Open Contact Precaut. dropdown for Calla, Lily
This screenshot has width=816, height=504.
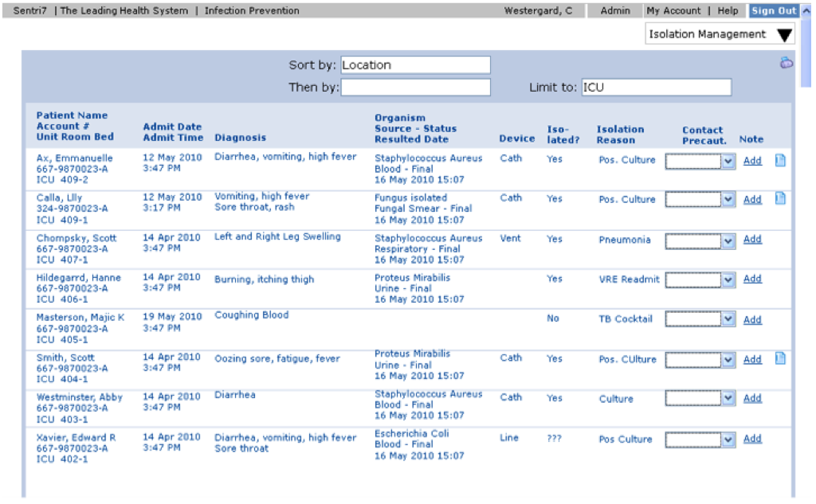(x=700, y=199)
